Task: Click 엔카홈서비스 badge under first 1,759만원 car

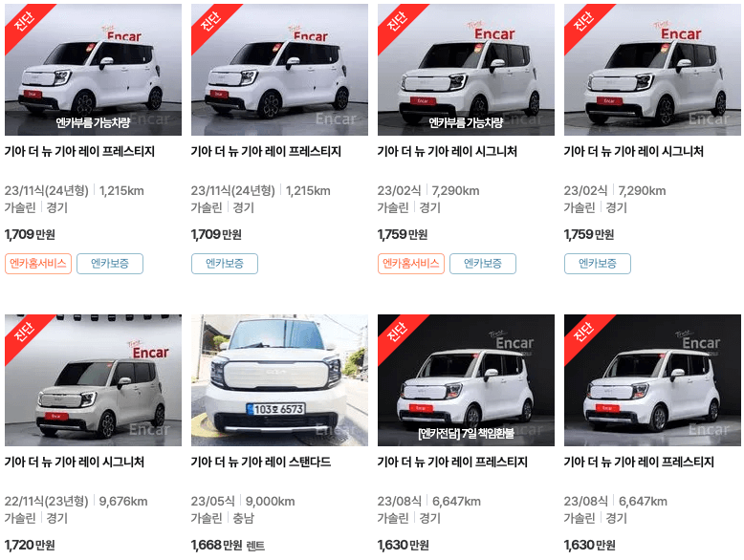Action: coord(411,264)
